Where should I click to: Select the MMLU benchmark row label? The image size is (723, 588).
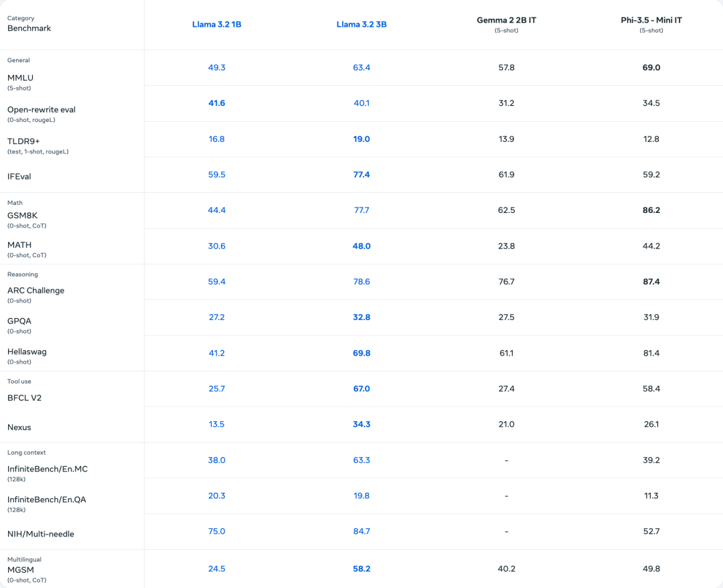click(x=20, y=78)
